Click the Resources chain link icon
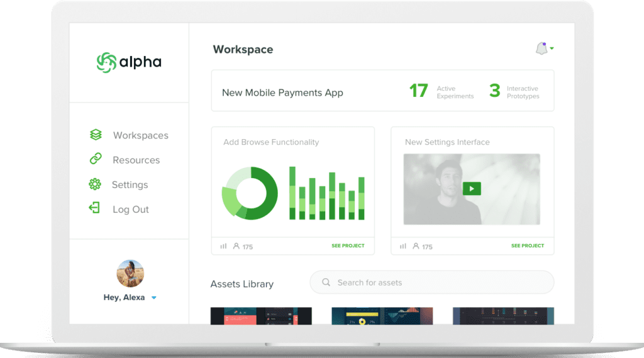 pos(96,159)
